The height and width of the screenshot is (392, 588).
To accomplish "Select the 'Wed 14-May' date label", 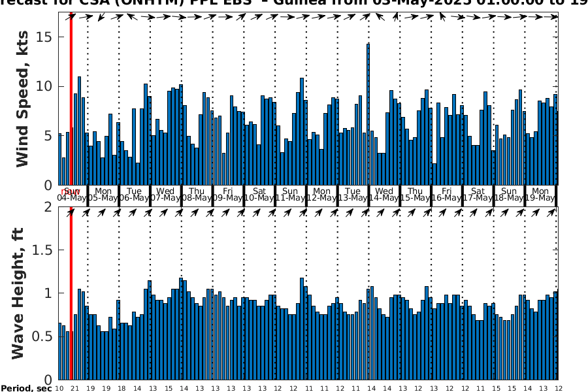I will point(384,195).
